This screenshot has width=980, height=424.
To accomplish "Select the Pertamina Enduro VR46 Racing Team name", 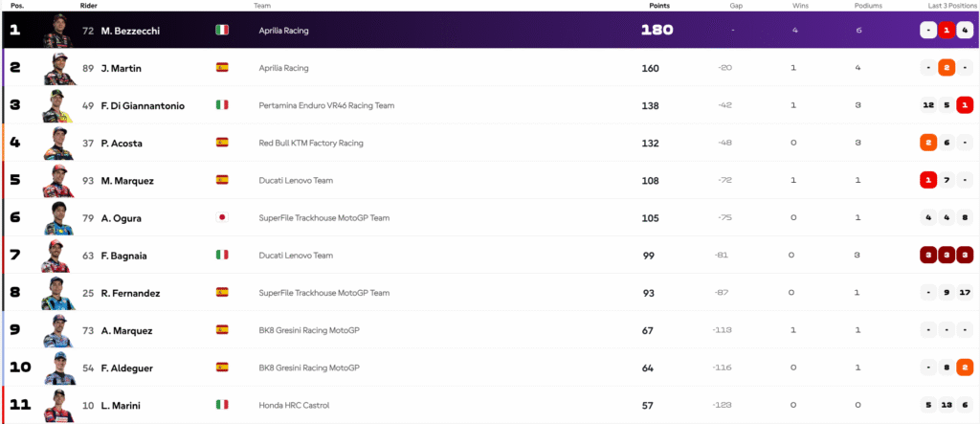I will click(326, 105).
